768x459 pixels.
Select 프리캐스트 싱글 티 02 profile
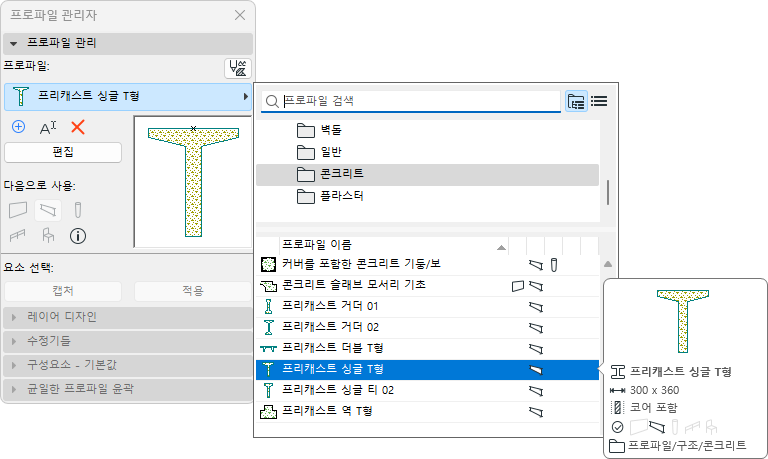click(x=428, y=391)
